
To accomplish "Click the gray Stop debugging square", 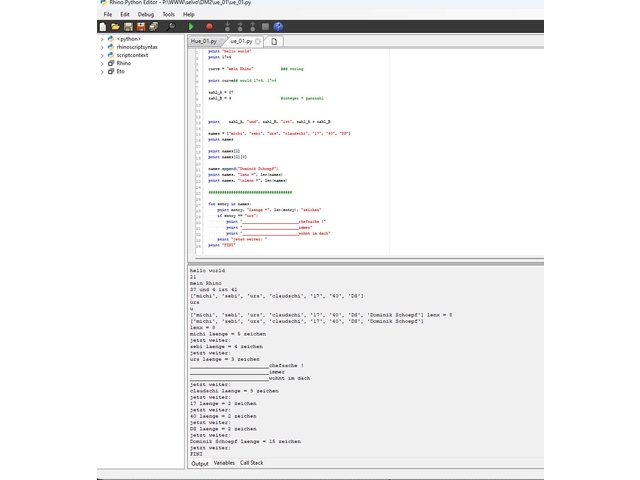I will (265, 27).
